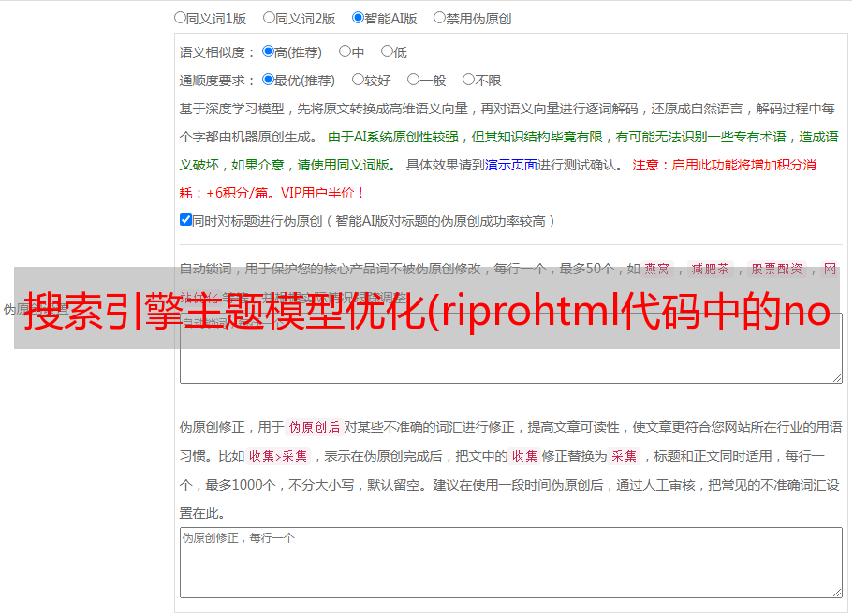
Task: Select 禁用伪原创 radio option
Action: 439,18
